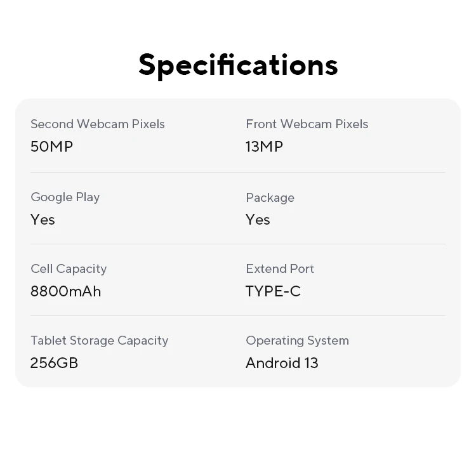Select the Tablet Storage Capacity label

[x=99, y=341]
